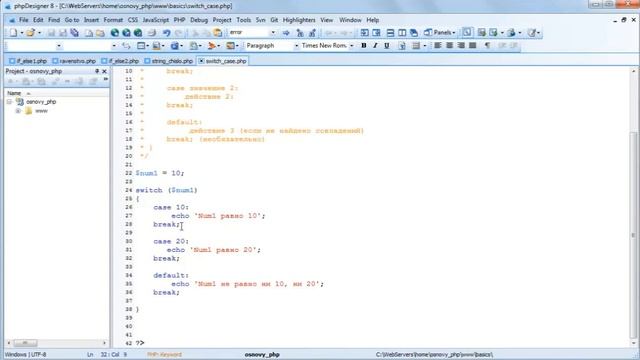Open the Open folder dropdown arrow
This screenshot has height=360, width=640.
39,33
